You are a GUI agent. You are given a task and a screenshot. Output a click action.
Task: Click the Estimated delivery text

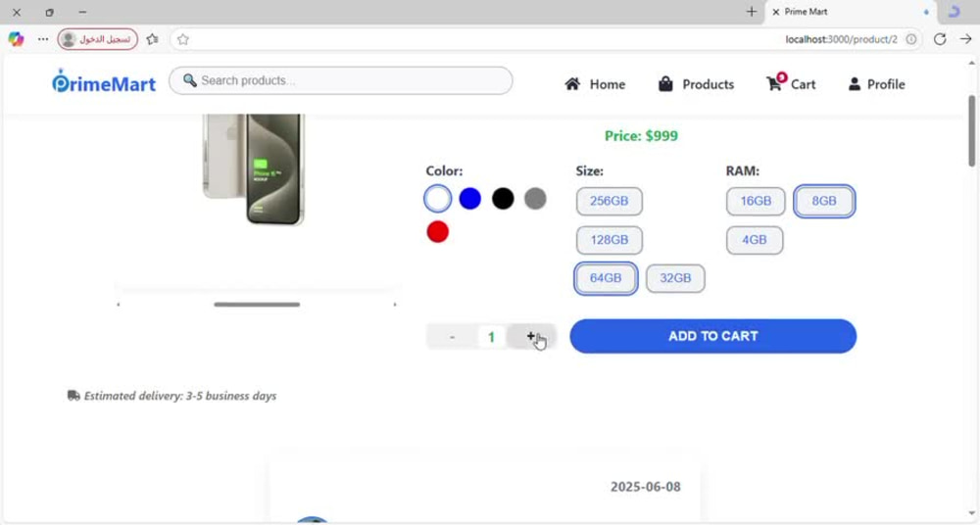pyautogui.click(x=180, y=396)
